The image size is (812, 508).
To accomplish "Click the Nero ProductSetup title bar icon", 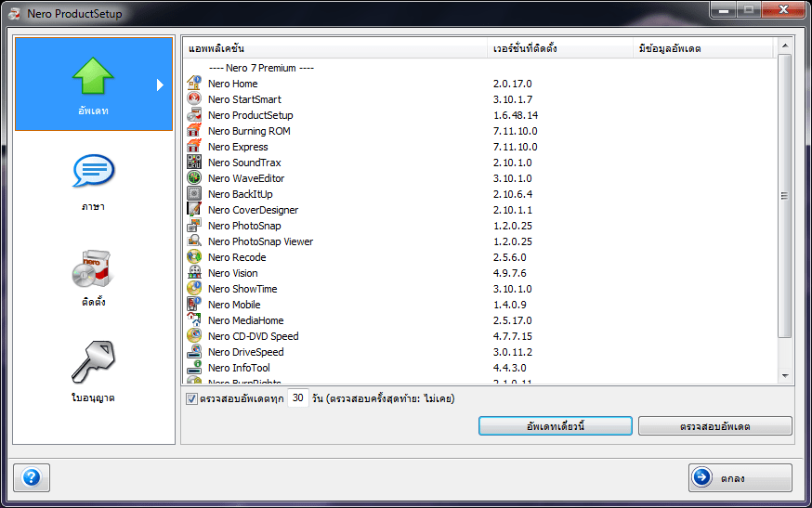I will 14,13.
